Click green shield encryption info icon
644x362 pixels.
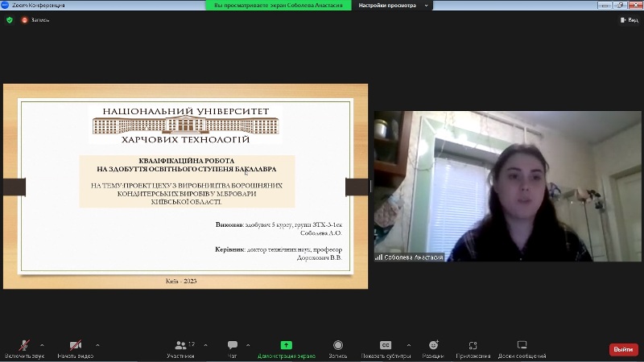pyautogui.click(x=10, y=19)
